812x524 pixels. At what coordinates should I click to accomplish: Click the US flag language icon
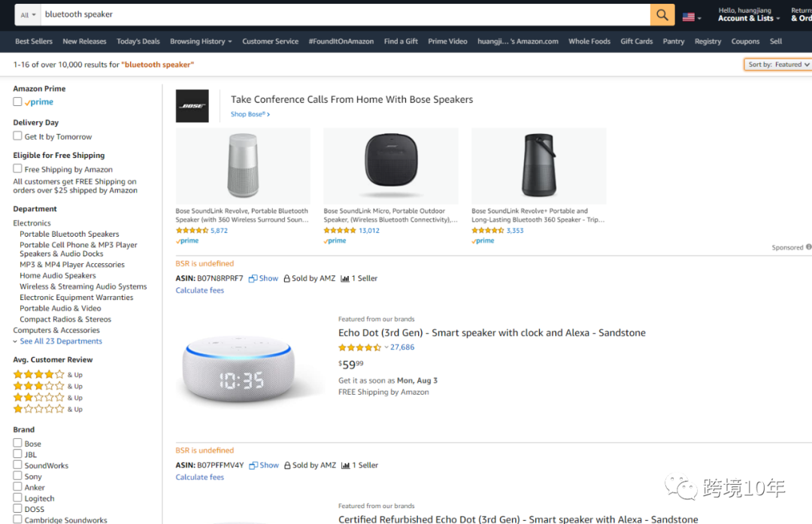[688, 17]
